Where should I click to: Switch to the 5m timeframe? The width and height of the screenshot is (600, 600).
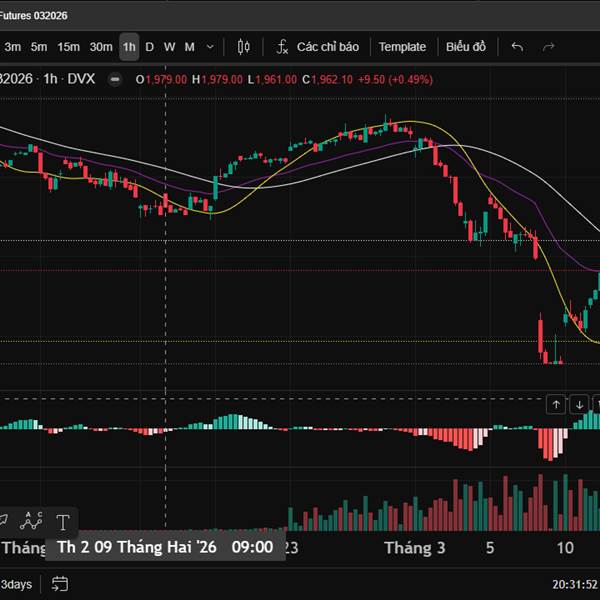(39, 47)
